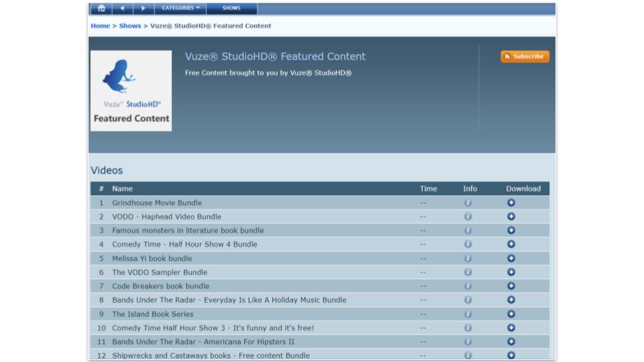The height and width of the screenshot is (362, 644).
Task: Follow the Shows breadcrumb link
Action: 129,26
